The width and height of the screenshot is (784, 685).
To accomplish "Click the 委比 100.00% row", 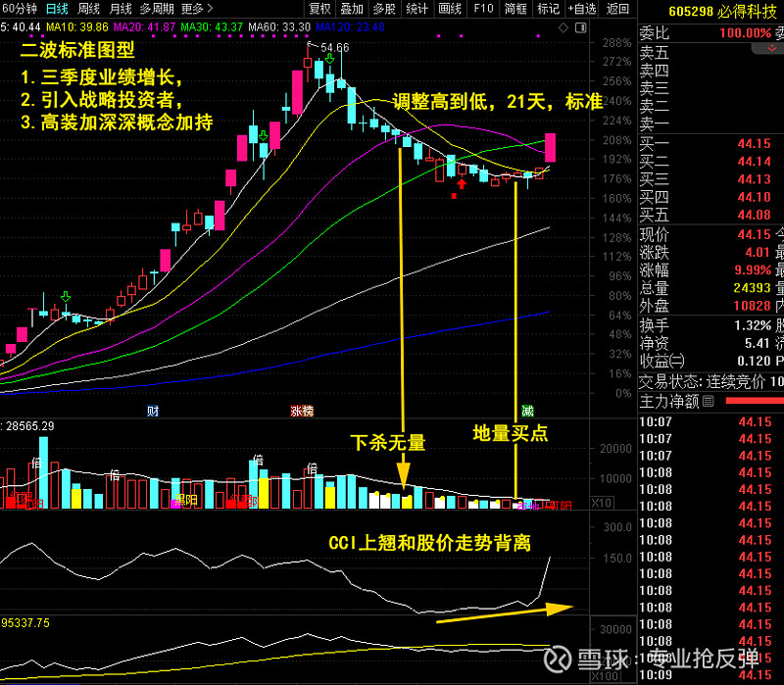I will point(711,33).
